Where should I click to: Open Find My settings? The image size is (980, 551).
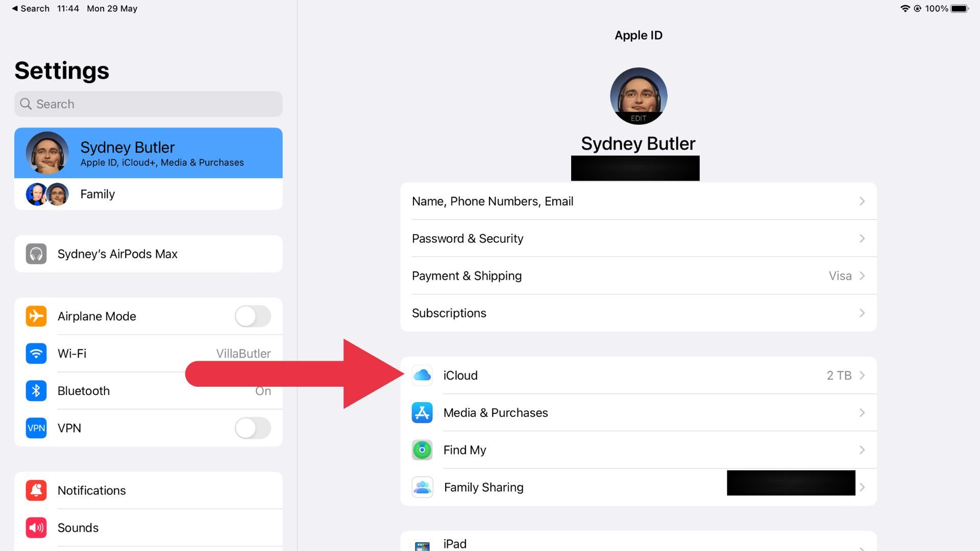coord(639,449)
